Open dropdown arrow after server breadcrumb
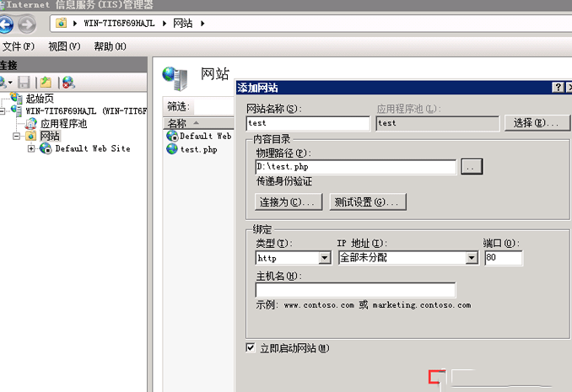This screenshot has height=392, width=572. [x=165, y=24]
